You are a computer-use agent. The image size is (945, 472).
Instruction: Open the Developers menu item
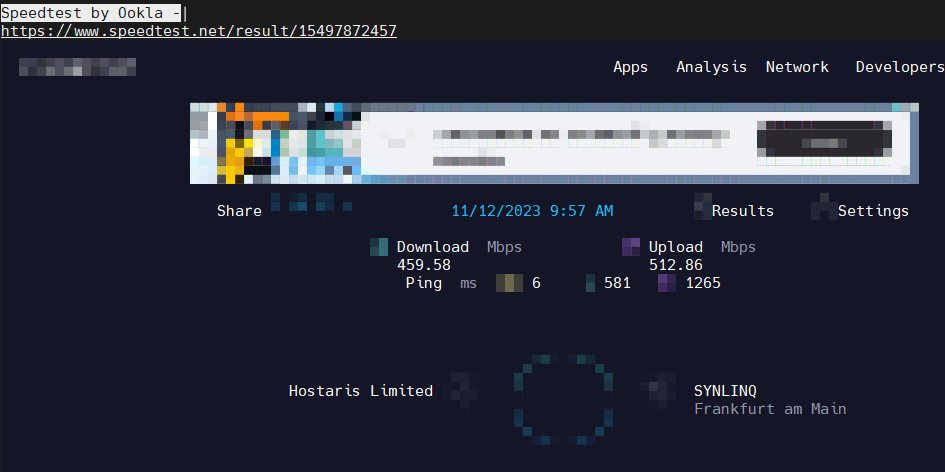(900, 67)
